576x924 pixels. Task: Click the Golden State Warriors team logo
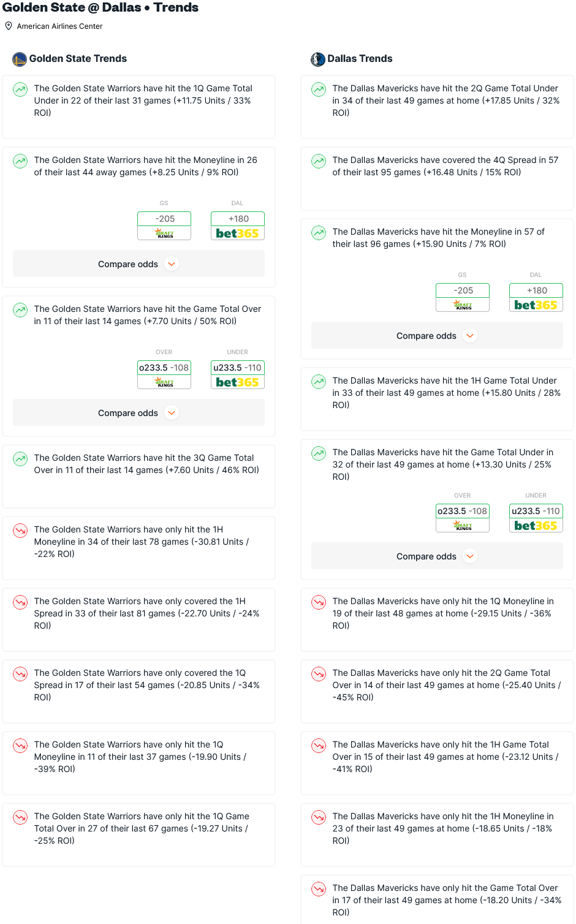[20, 59]
